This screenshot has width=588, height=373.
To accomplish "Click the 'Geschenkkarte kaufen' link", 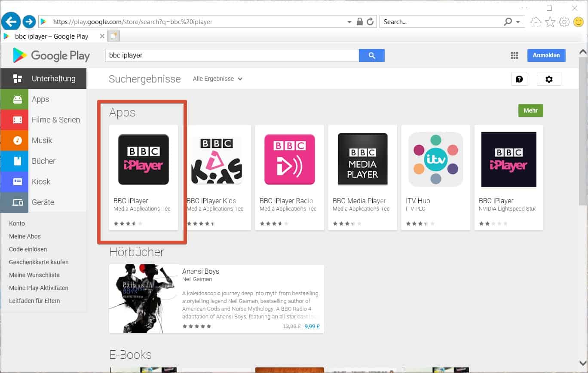I will click(39, 262).
